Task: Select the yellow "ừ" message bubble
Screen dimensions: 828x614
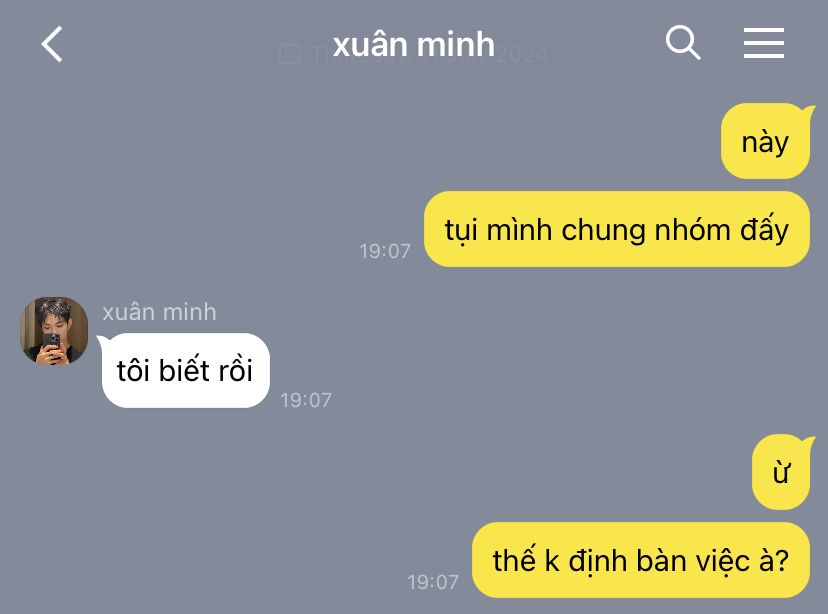Action: click(x=780, y=472)
